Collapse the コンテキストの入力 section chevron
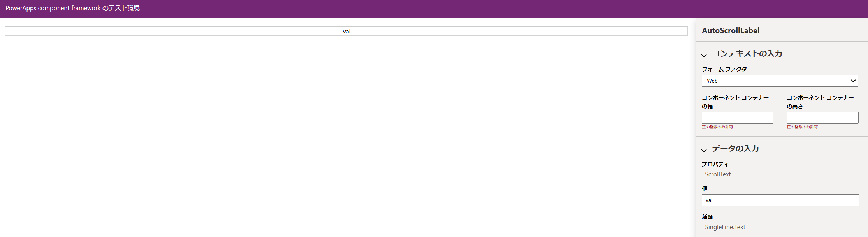The height and width of the screenshot is (237, 868). [x=704, y=55]
